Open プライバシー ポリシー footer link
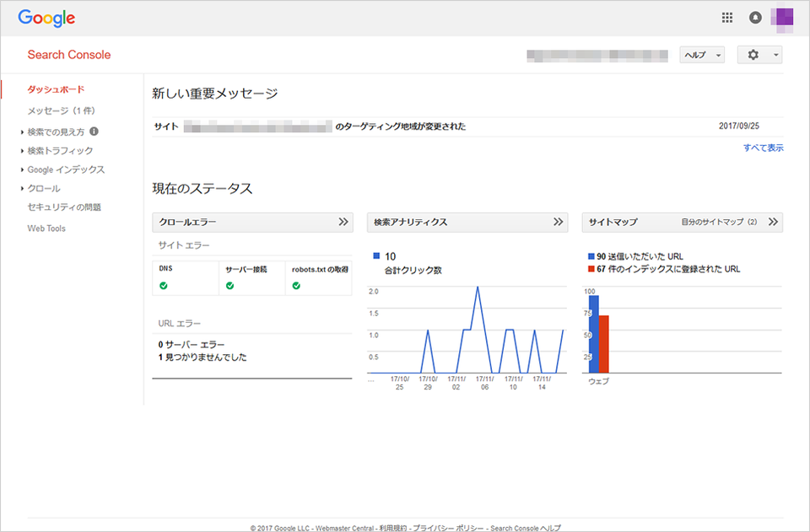Screen dimensions: 810x532 448,528
